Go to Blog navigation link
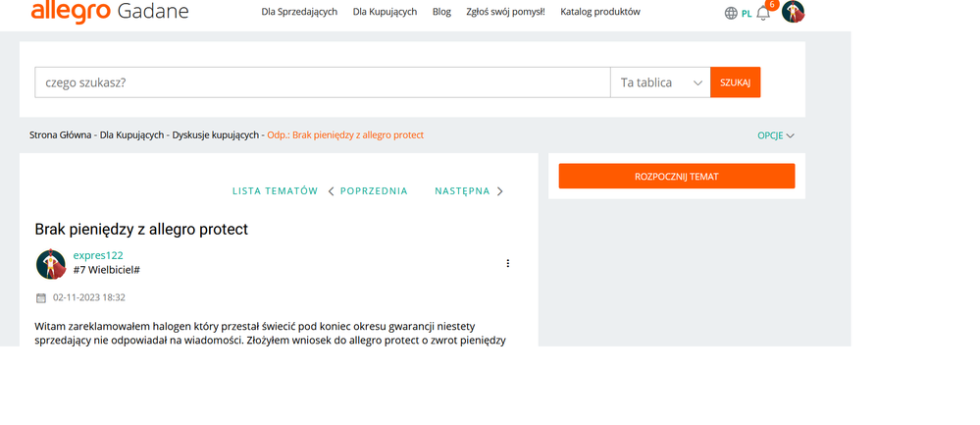The height and width of the screenshot is (425, 980). tap(441, 12)
